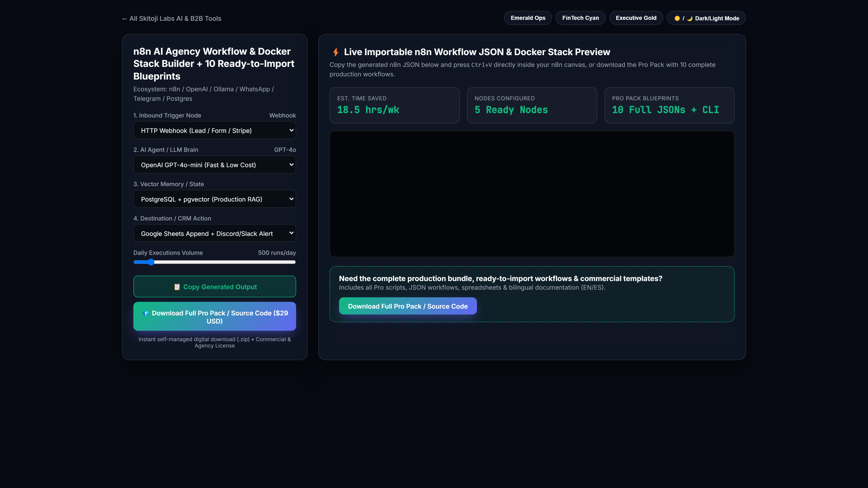Click Download Full Pro Pack in the bundle banner
The height and width of the screenshot is (488, 868).
tap(408, 306)
